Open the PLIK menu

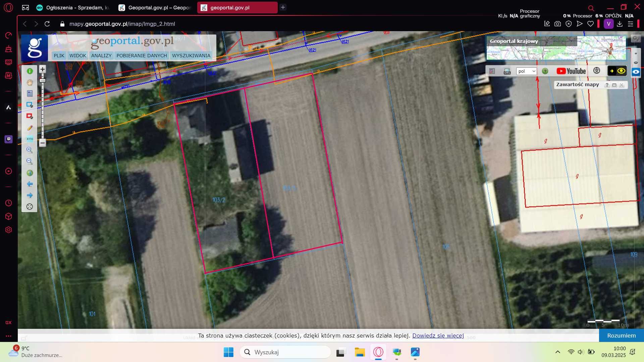point(59,56)
